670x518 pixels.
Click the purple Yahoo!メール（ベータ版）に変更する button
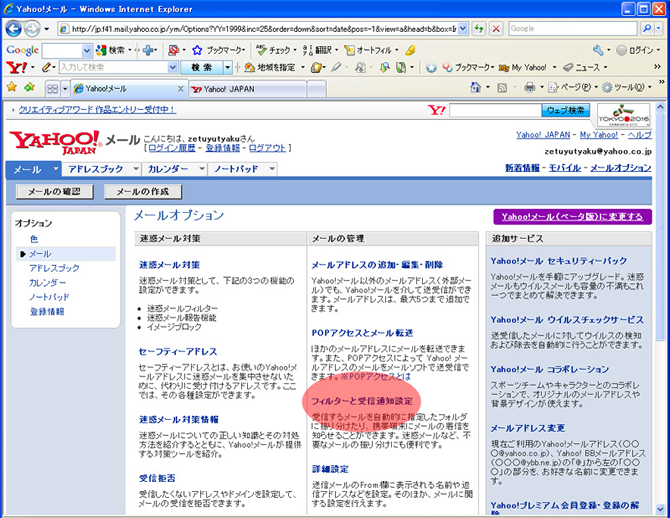[x=572, y=217]
